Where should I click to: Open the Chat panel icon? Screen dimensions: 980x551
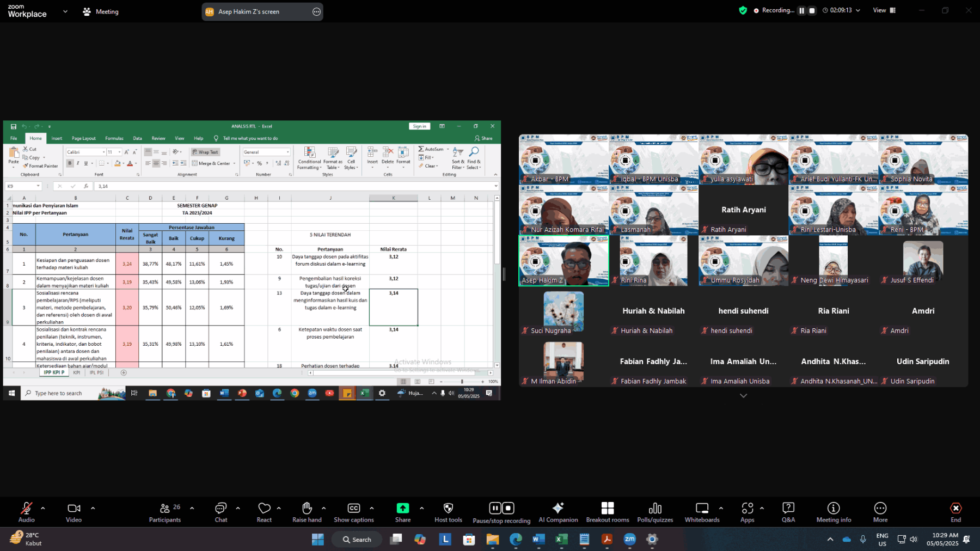click(220, 508)
